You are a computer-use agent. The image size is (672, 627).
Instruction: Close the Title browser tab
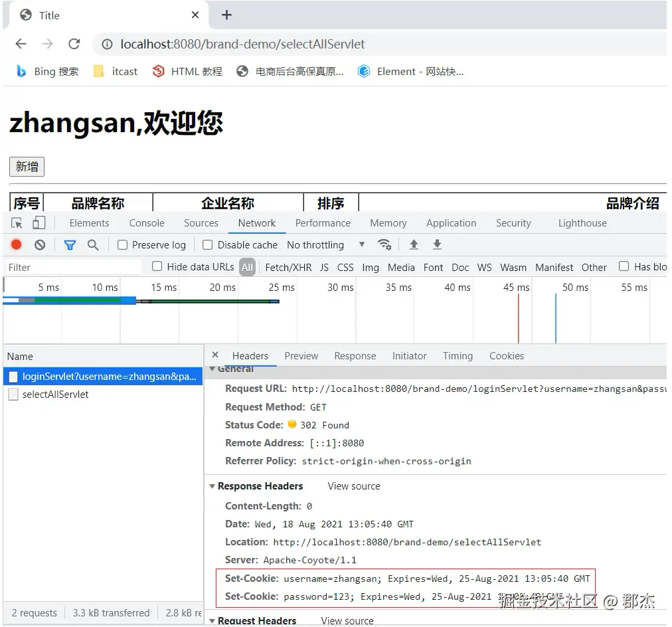pos(195,15)
